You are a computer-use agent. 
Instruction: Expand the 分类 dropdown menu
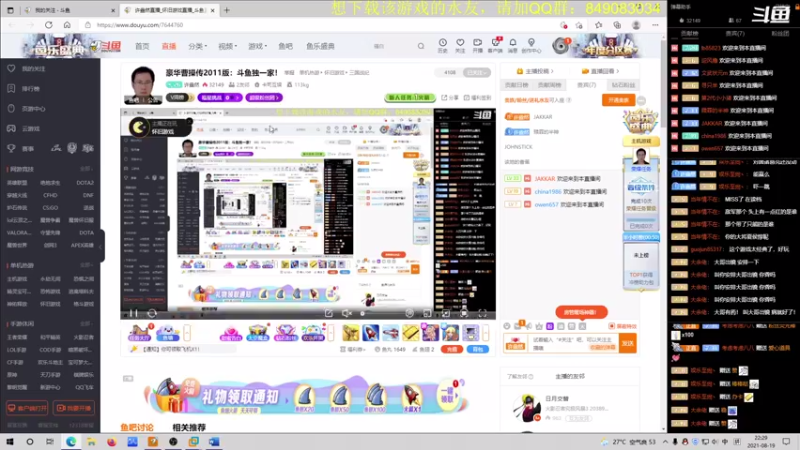point(197,46)
